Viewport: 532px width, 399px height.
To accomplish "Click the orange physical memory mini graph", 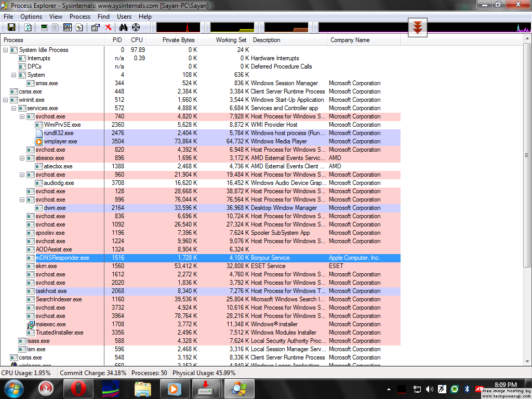I will tap(286, 28).
